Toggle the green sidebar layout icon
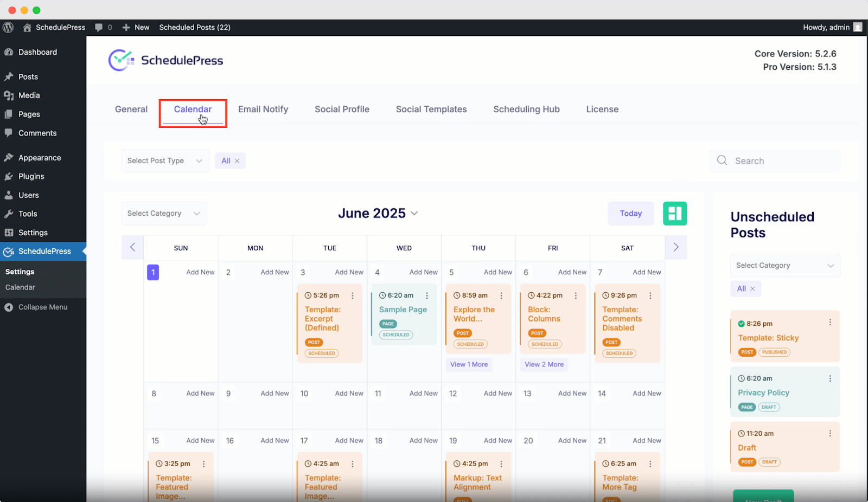This screenshot has height=502, width=868. (675, 214)
